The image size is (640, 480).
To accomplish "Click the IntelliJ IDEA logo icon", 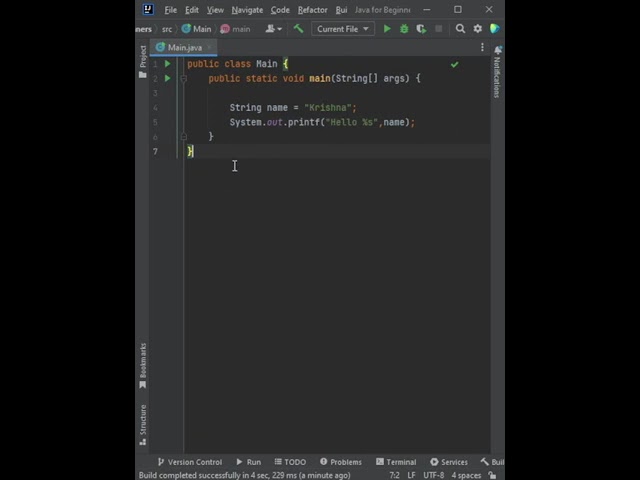I will point(148,9).
